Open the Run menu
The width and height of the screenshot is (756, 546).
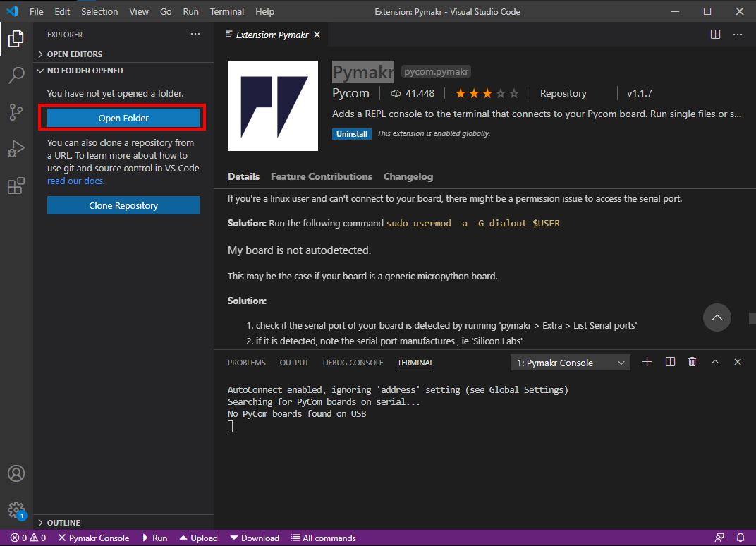(190, 11)
